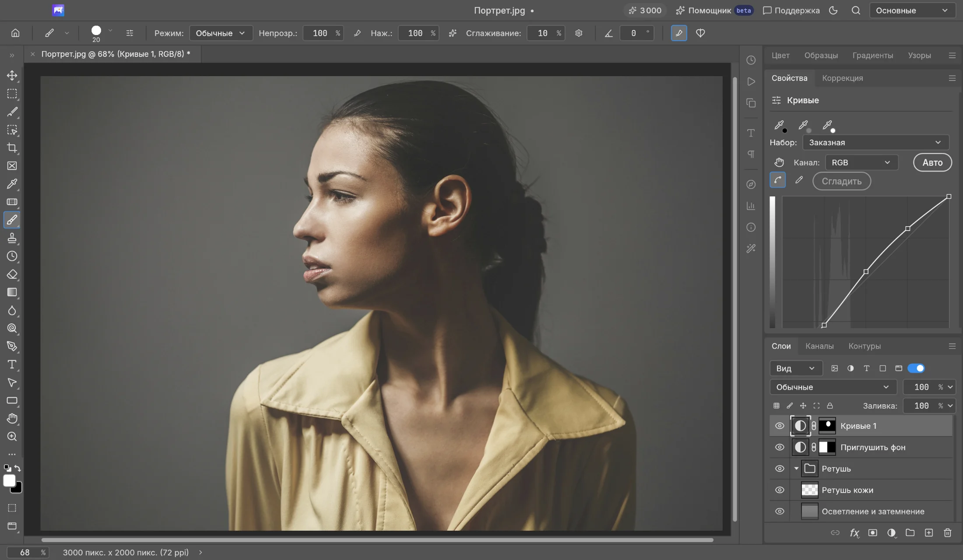
Task: Open Поддержка link
Action: tap(791, 10)
